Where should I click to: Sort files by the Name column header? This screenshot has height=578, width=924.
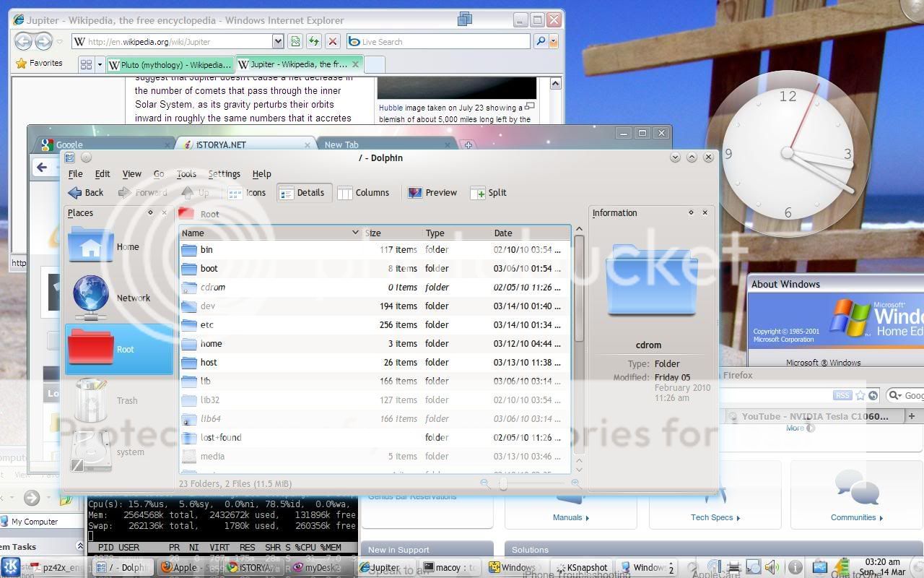[267, 233]
